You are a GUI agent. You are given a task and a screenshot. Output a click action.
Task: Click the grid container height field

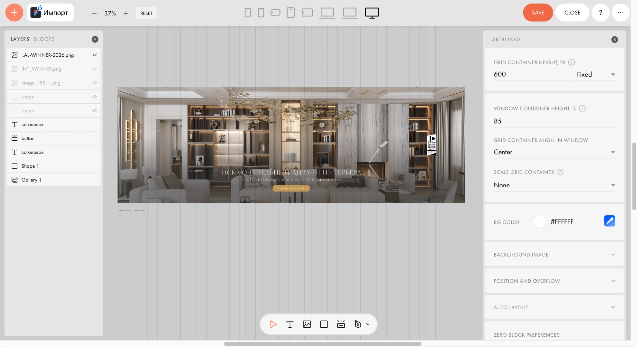533,74
